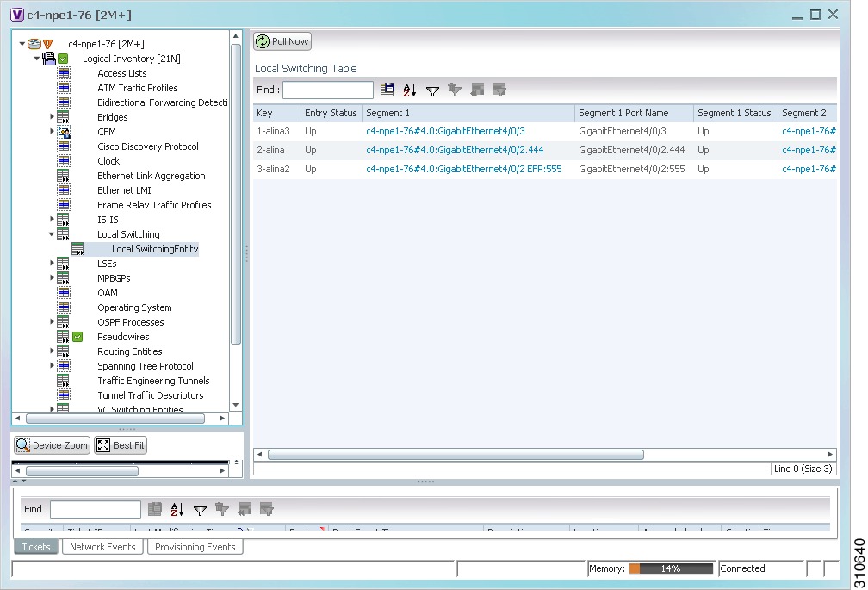The image size is (868, 590).
Task: Expand the Bridges tree node
Action: [52, 117]
